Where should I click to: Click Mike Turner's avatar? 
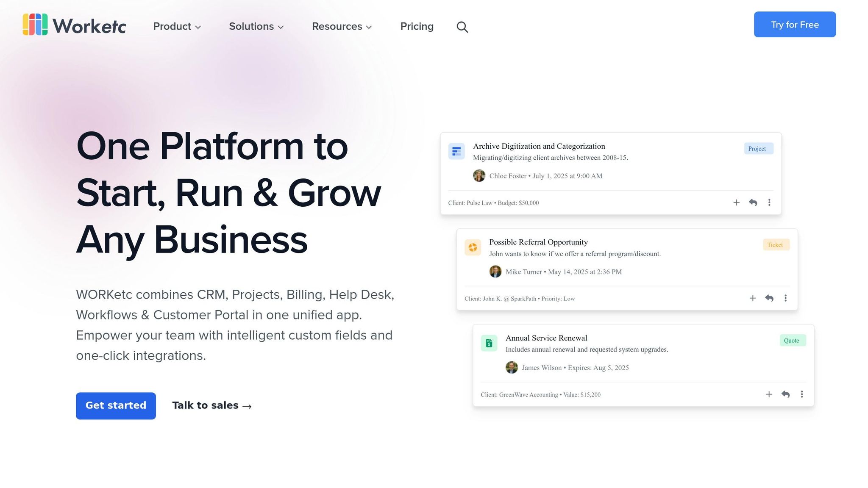(495, 272)
